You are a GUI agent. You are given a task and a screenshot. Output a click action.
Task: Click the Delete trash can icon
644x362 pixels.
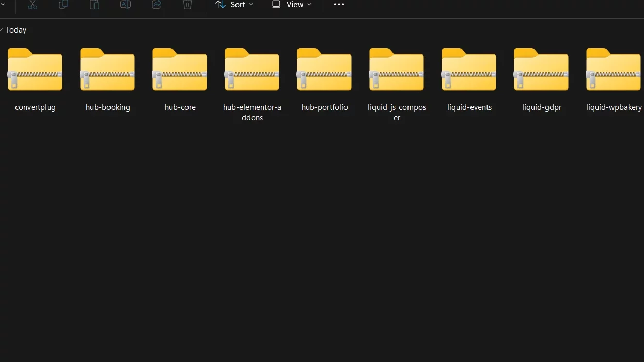[x=187, y=5]
